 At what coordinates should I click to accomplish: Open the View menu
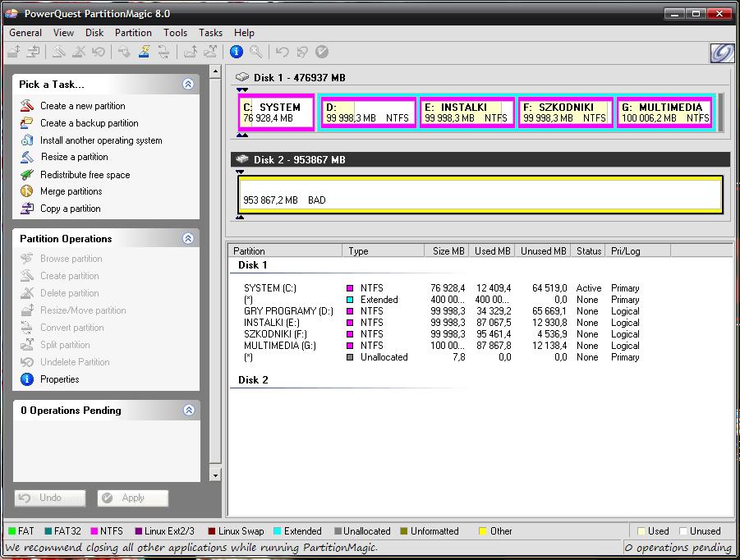(63, 33)
